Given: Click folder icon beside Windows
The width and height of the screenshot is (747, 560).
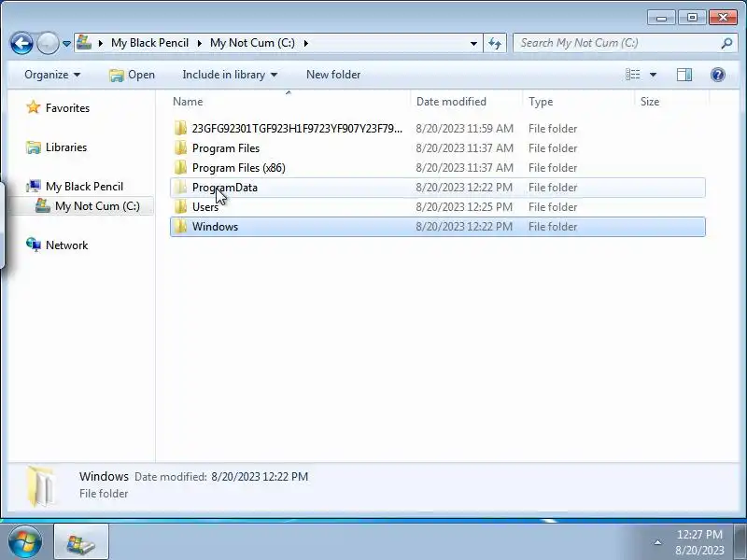Looking at the screenshot, I should tap(180, 226).
